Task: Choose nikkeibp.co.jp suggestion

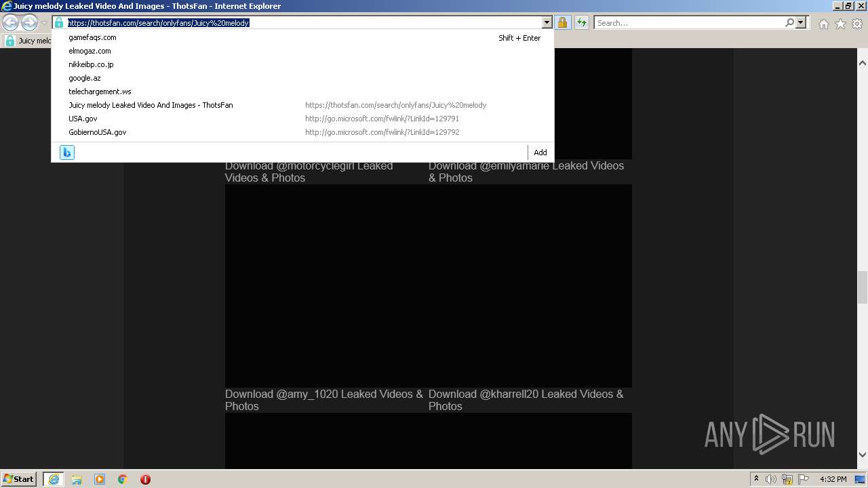Action: [x=302, y=64]
